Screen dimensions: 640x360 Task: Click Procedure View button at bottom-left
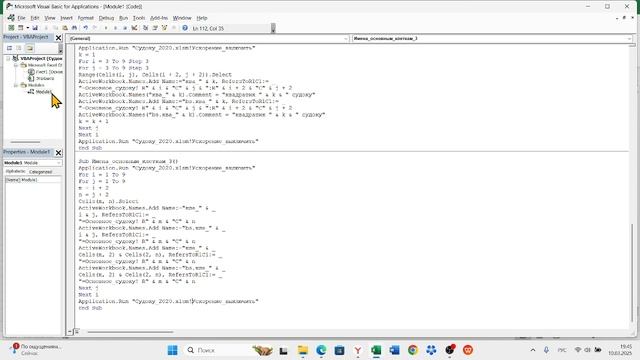tap(70, 332)
